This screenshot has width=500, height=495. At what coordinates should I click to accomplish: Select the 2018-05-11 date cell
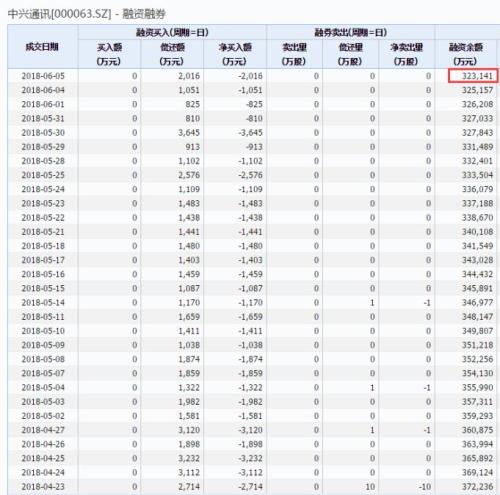pos(43,317)
